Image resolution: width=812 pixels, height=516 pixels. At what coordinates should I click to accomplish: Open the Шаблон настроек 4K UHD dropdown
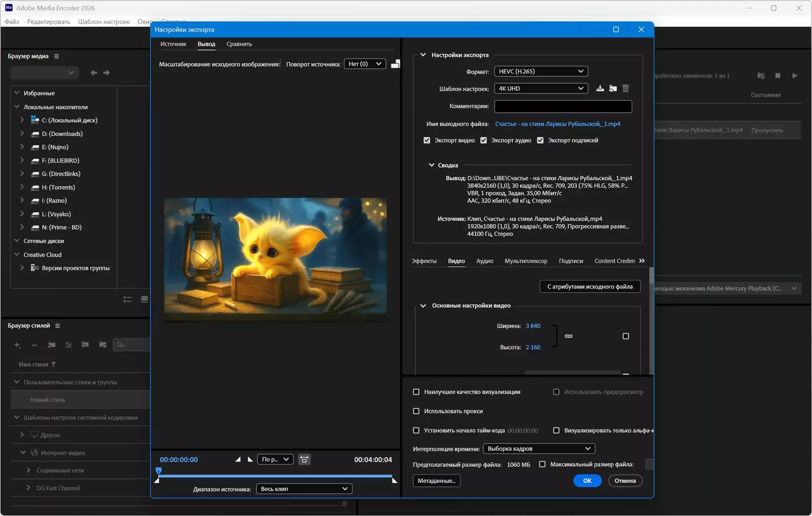[540, 89]
